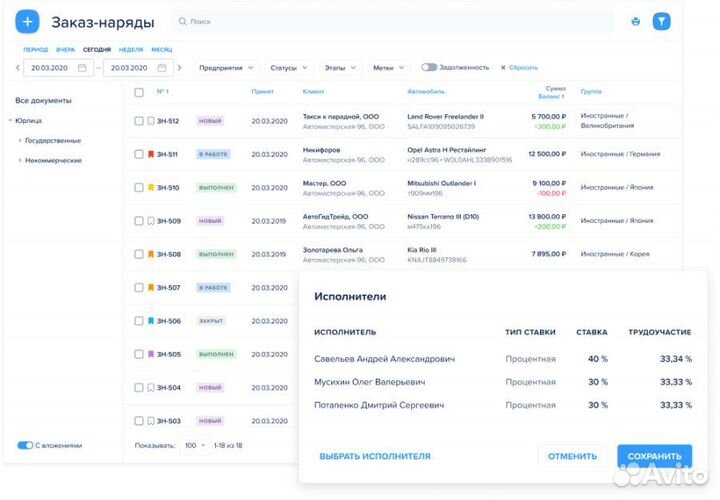The image size is (720, 500).
Task: Click ВЫБРАТЬ ИСПОЛНИТЕЛЯ link
Action: tap(375, 456)
